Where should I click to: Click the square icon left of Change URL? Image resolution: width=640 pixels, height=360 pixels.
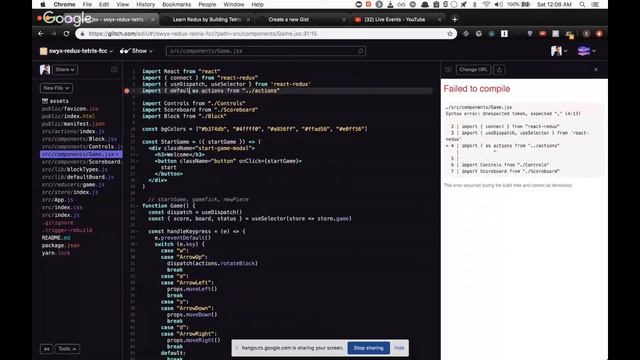click(448, 70)
